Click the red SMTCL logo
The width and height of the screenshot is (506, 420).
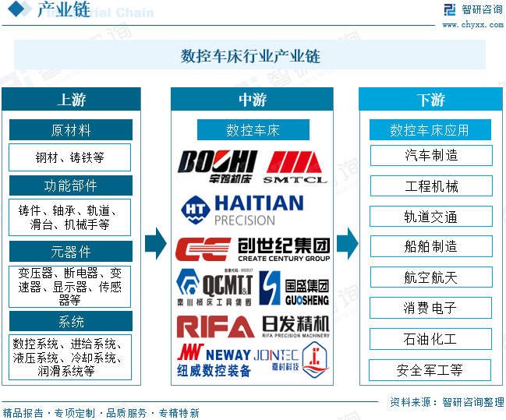click(295, 168)
